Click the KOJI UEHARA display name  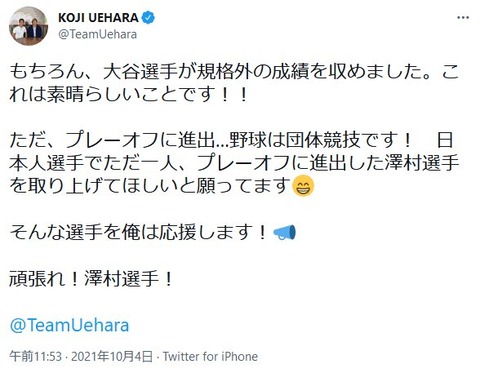point(98,18)
